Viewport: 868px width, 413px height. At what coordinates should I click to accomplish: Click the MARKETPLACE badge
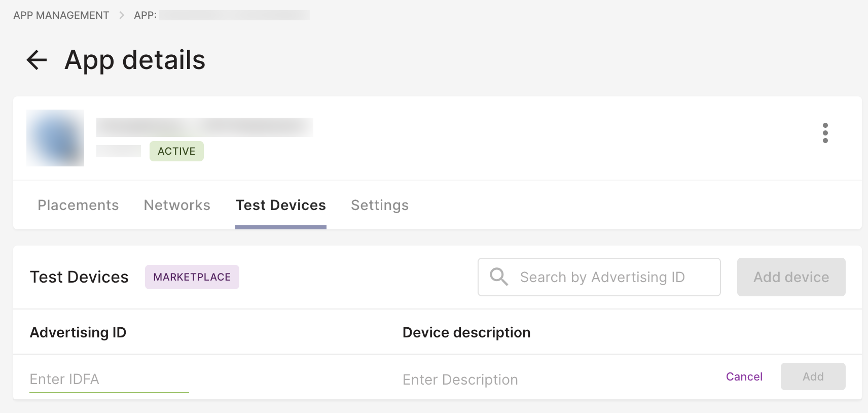click(x=192, y=277)
